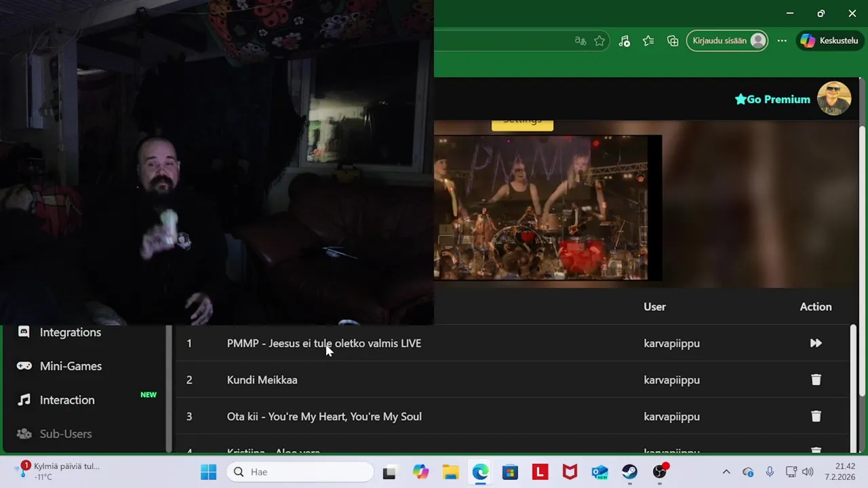Open Interaction in the sidebar
Viewport: 868px width, 488px height.
coord(67,400)
